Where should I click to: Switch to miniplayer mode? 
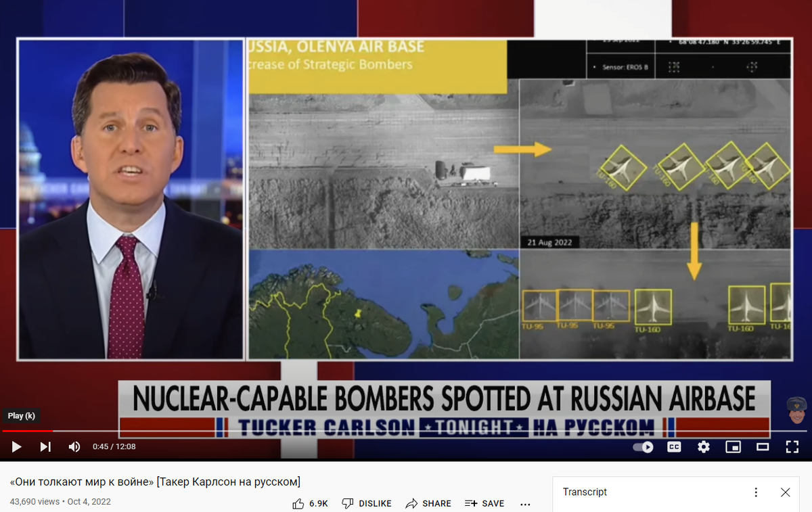tap(733, 447)
